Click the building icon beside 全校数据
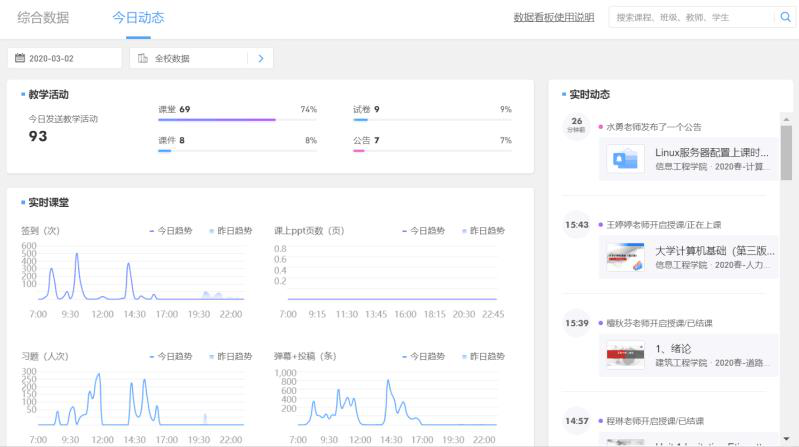Screen dimensions: 799x447 pyautogui.click(x=143, y=58)
